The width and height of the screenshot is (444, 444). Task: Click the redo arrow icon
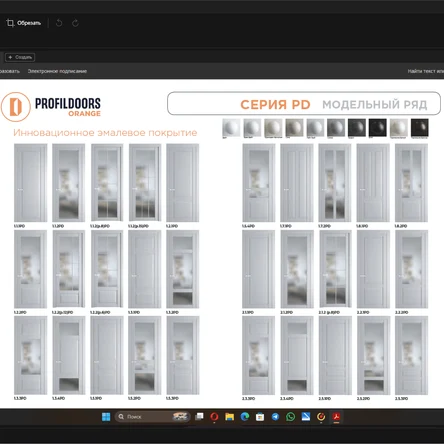(75, 23)
